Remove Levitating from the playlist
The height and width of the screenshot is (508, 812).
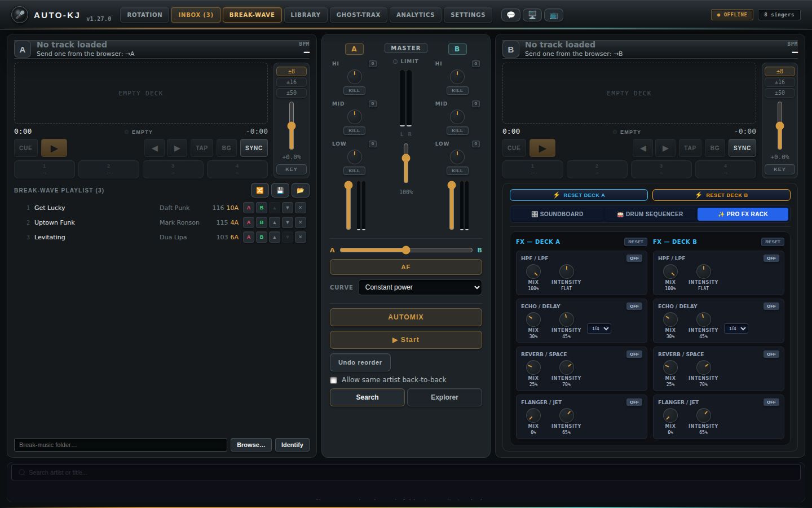[x=301, y=237]
